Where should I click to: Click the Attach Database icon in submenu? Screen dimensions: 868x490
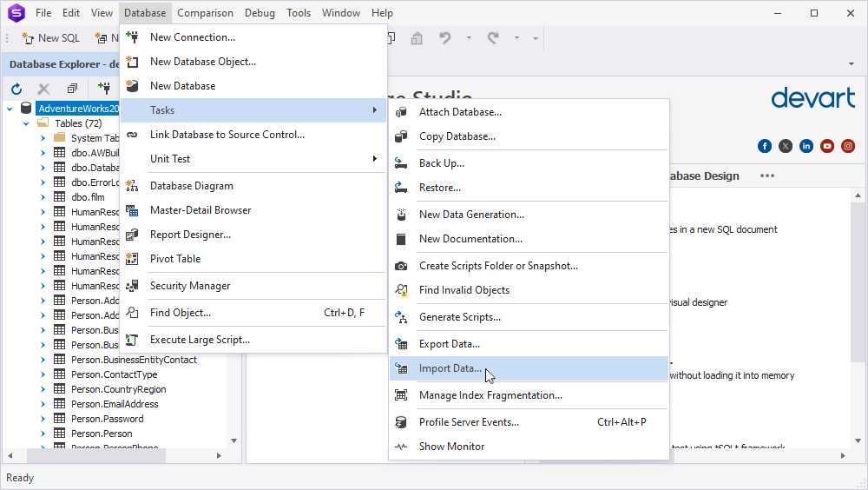click(401, 112)
